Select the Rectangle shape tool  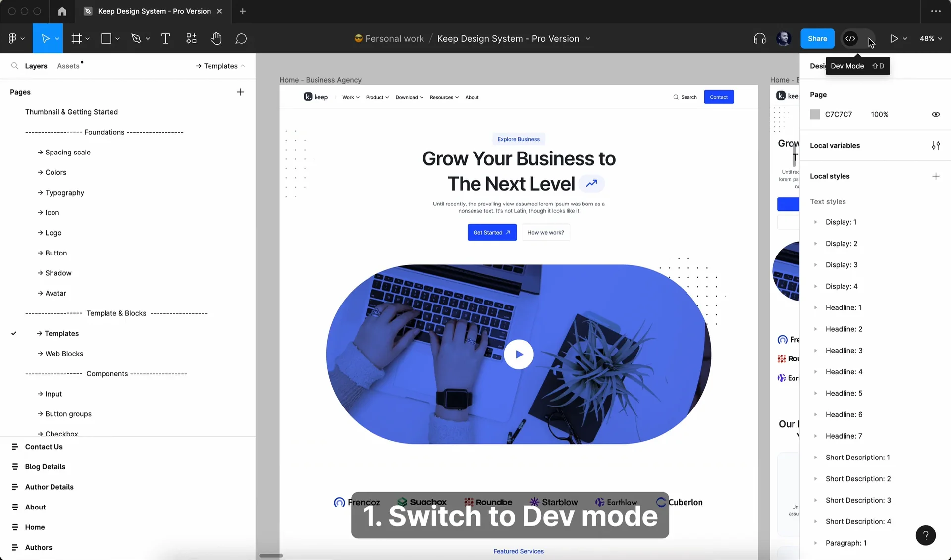pos(106,38)
